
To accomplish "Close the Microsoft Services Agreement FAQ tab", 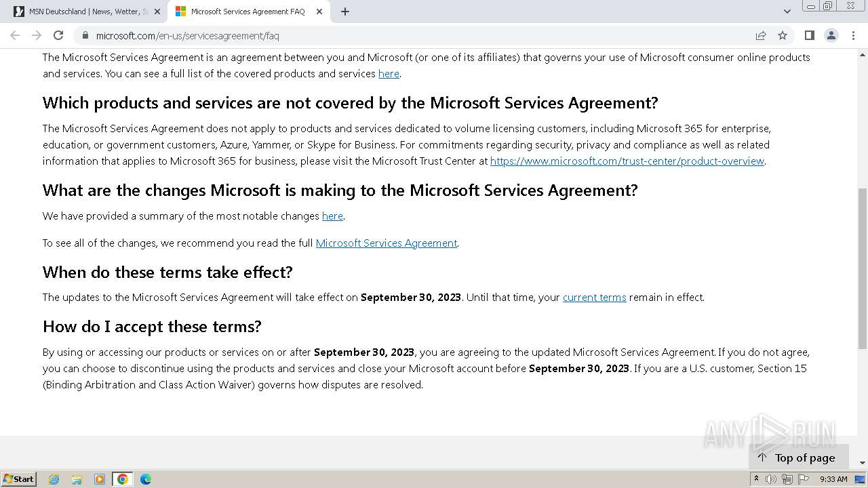I will [x=319, y=12].
